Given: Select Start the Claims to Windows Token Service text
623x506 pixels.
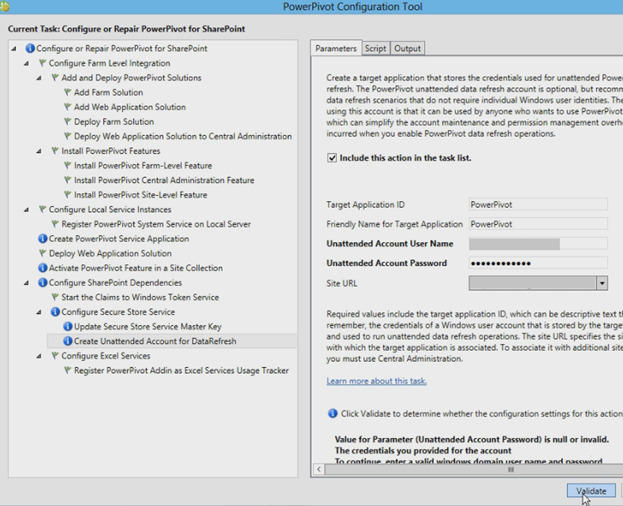Looking at the screenshot, I should [140, 297].
